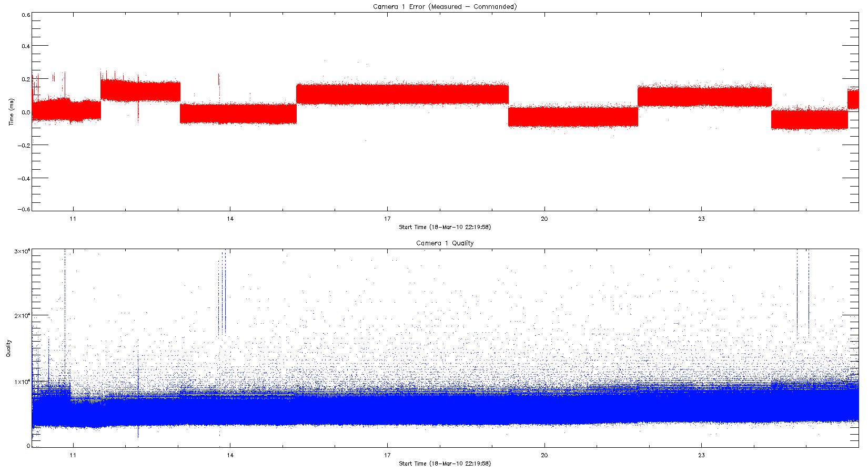Click the "Camera 1 Quality" plot title
Screen dimensions: 868x473
(x=445, y=243)
